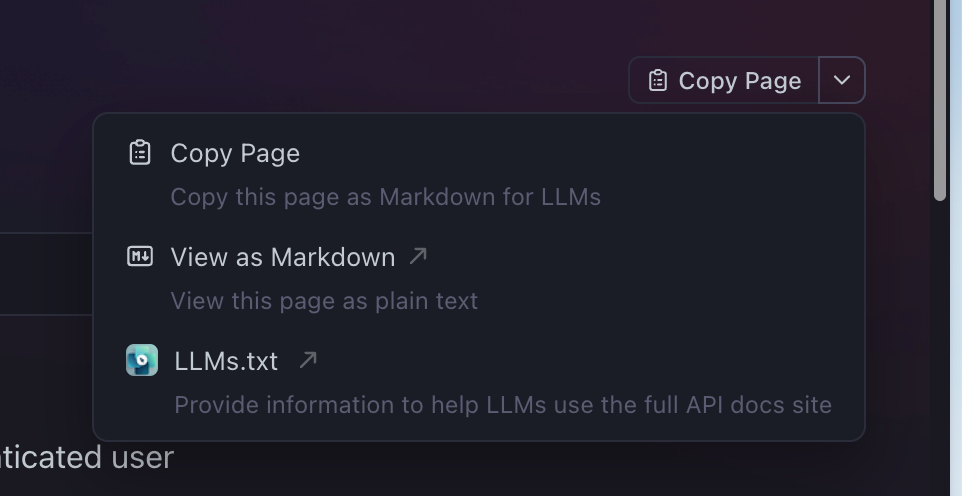Select the clipboard icon in dropdown menu

[140, 153]
